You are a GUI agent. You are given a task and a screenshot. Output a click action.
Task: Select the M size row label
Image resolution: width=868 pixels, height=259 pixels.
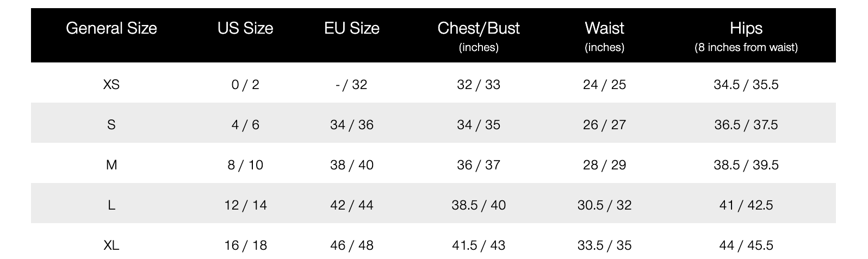[111, 165]
